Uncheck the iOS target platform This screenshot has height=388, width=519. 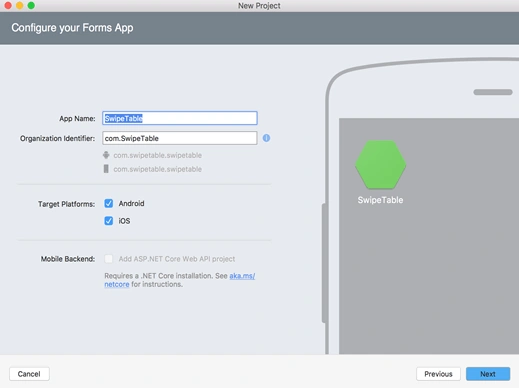[x=109, y=221]
